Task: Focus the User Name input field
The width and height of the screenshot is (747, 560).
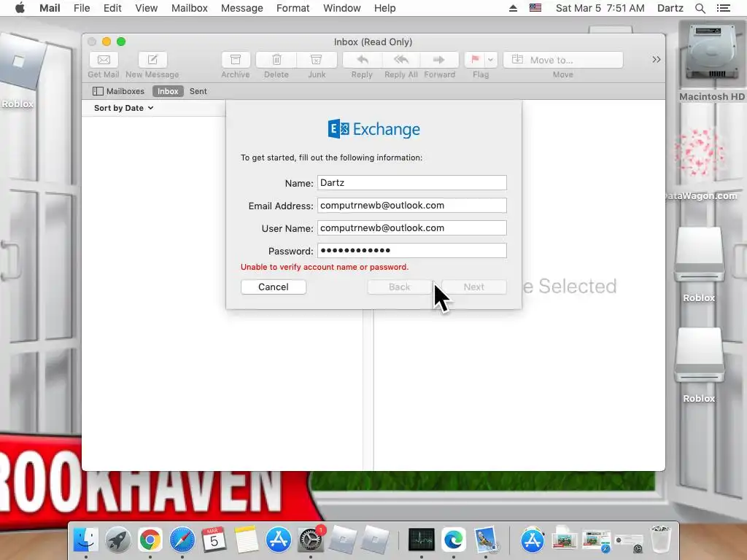Action: coord(412,228)
